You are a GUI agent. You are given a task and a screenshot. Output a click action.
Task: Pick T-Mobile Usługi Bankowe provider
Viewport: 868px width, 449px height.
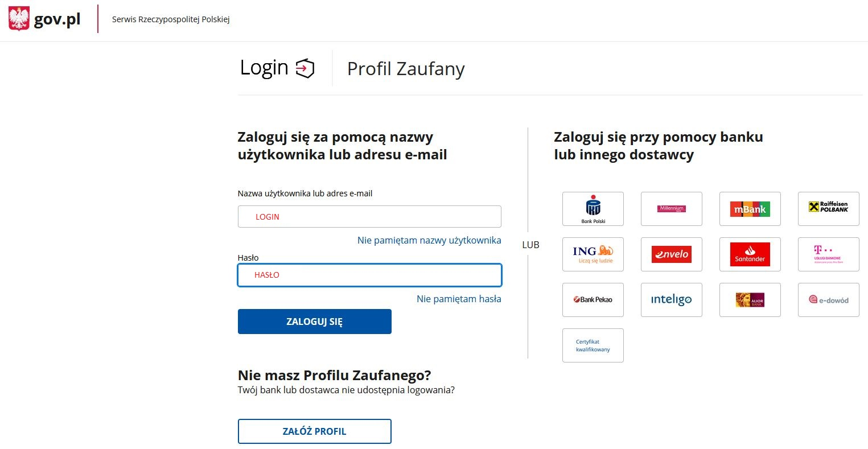click(x=828, y=254)
